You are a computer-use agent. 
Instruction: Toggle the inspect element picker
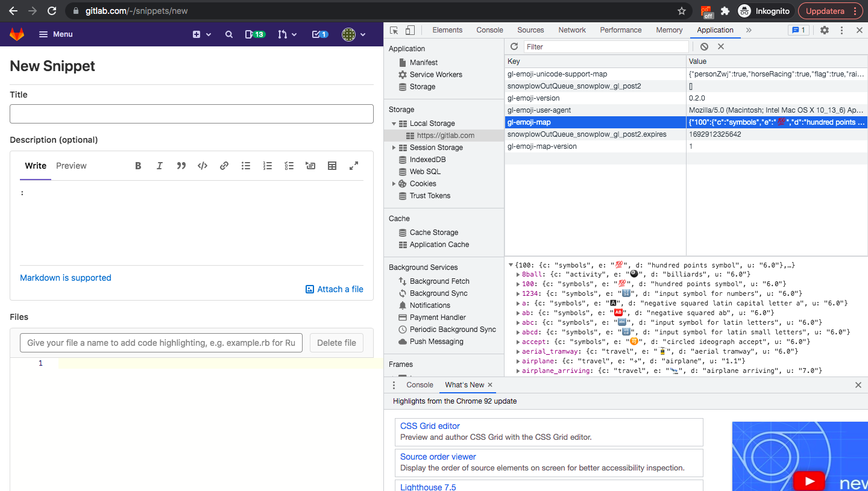click(394, 30)
